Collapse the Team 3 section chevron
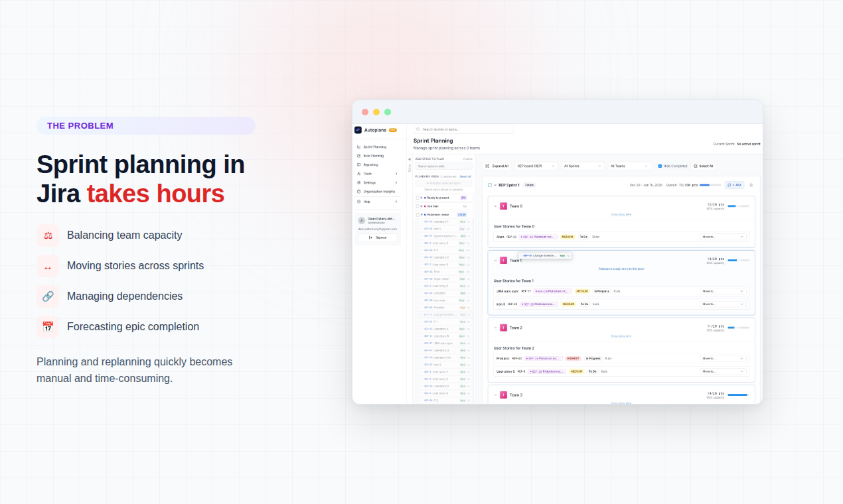 click(x=495, y=395)
